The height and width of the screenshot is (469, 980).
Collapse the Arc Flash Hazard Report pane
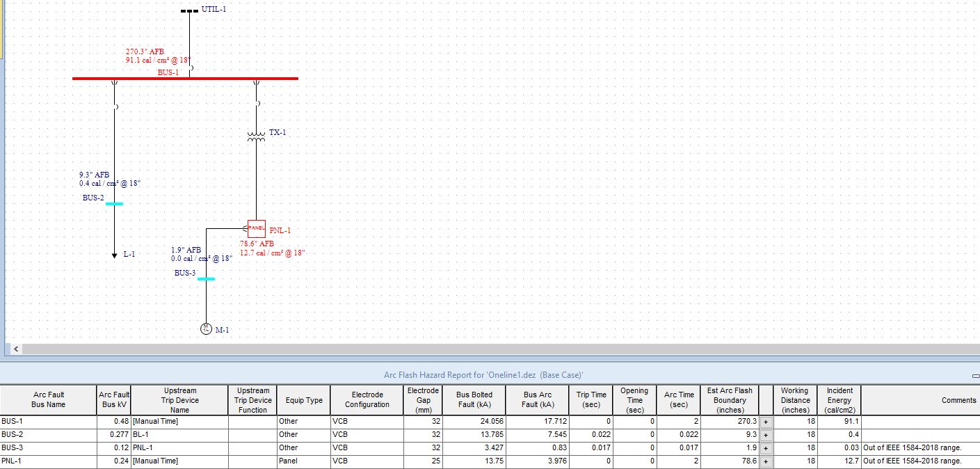[975, 375]
